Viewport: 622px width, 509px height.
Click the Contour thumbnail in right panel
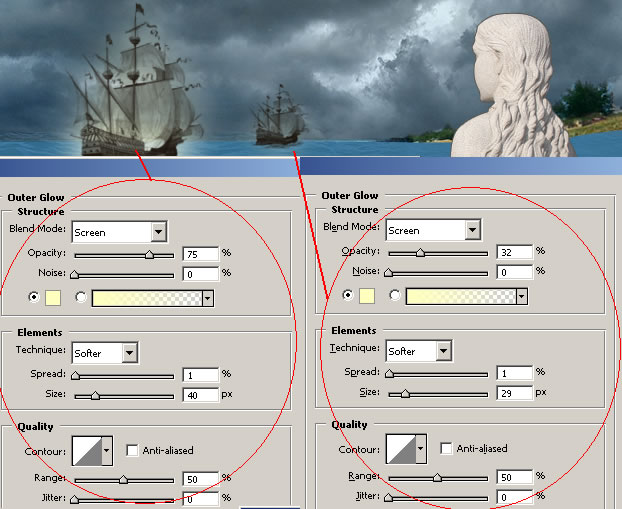click(401, 449)
